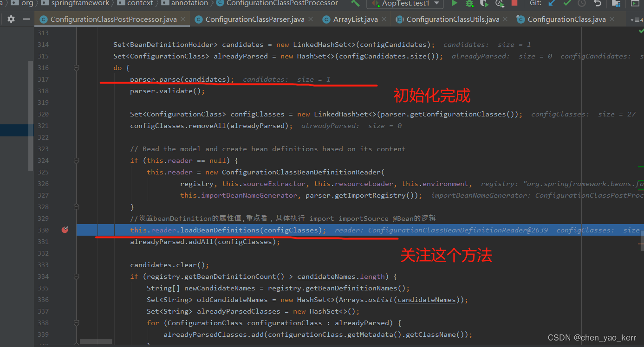Switch to the ConfigurationClassParser.java tab
Image resolution: width=644 pixels, height=347 pixels.
[254, 19]
